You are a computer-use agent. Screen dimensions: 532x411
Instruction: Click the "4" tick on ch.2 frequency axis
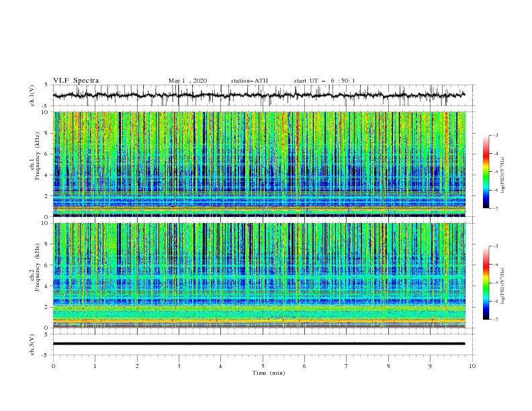47,286
